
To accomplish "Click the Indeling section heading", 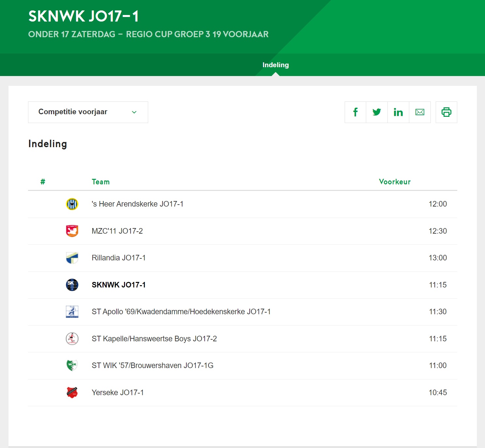I will click(x=48, y=144).
